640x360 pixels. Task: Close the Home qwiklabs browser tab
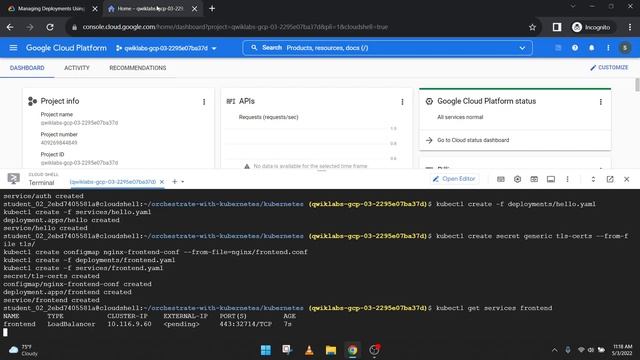[x=195, y=9]
